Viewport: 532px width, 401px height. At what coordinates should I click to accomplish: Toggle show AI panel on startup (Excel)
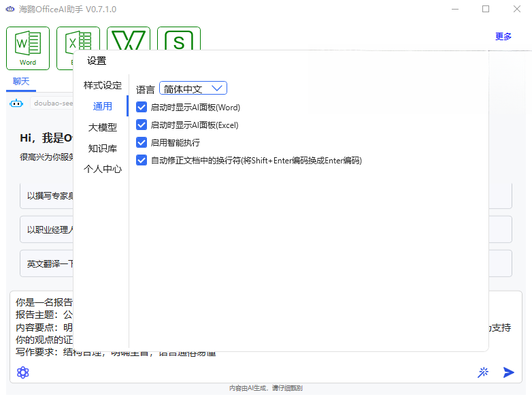142,125
